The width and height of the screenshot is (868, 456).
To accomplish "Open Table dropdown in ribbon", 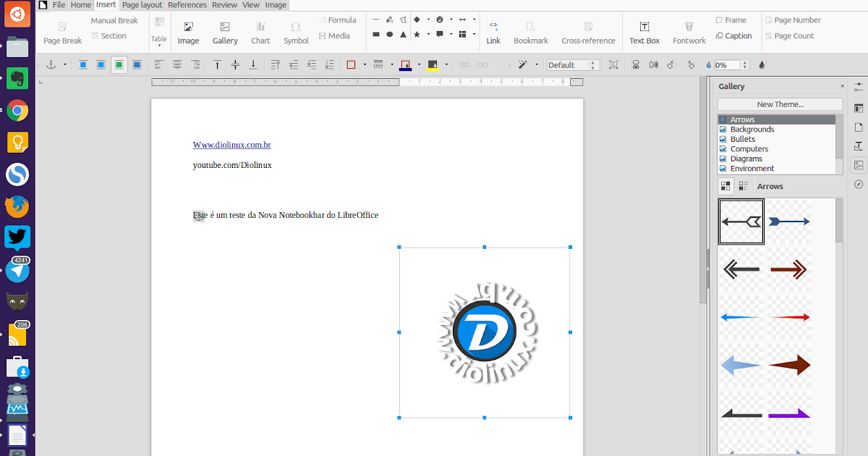I will [159, 33].
